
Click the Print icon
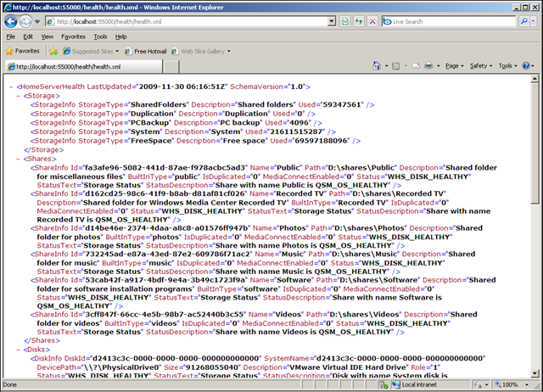click(x=428, y=66)
